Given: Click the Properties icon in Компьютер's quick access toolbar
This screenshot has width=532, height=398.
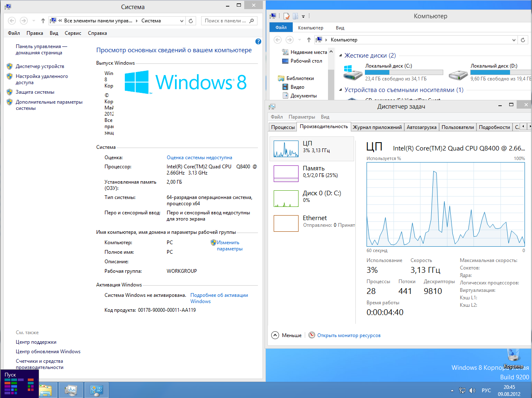Looking at the screenshot, I should 287,16.
